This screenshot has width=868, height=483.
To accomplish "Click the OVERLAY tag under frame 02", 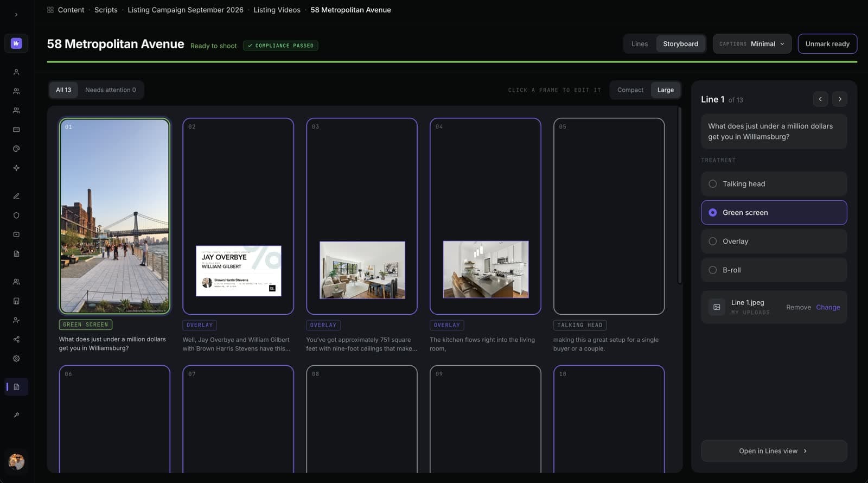I will point(200,325).
